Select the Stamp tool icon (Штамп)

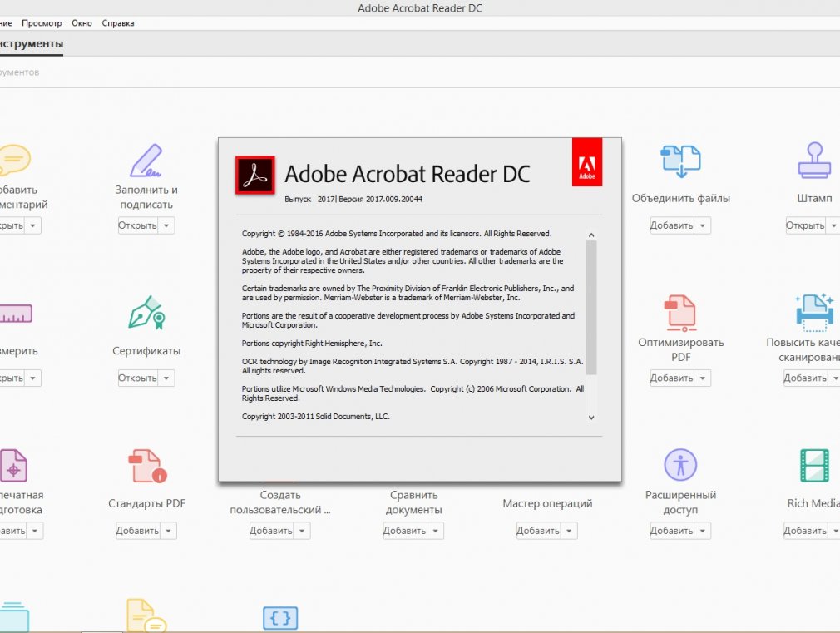pos(814,160)
